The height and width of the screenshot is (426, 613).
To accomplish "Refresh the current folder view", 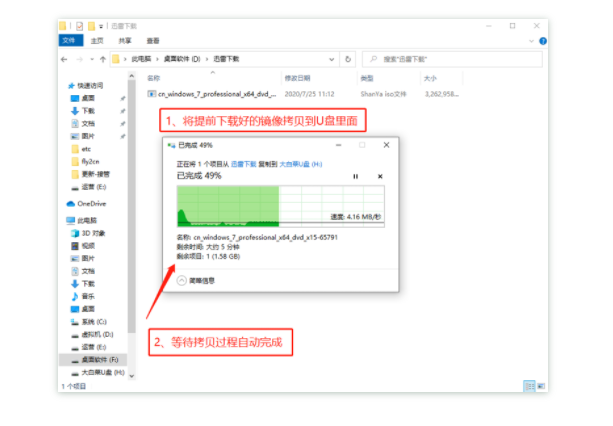I will click(x=350, y=60).
